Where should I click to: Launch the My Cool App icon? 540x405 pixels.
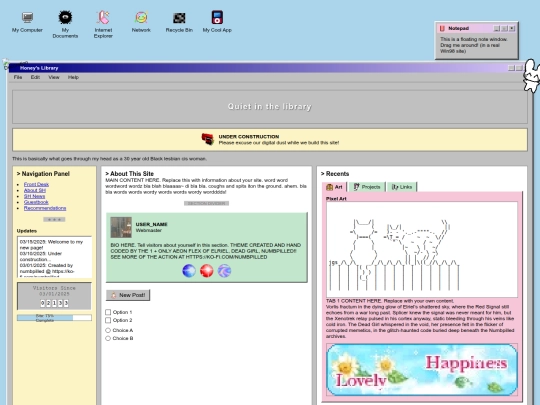click(x=217, y=22)
